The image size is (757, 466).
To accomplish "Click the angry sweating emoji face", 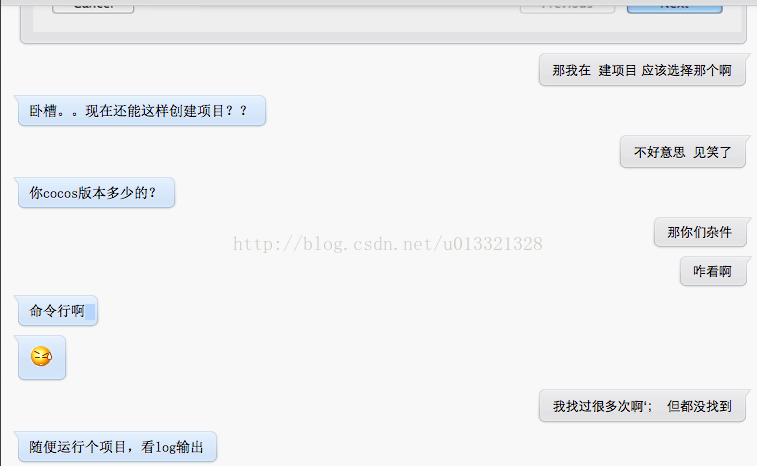I will (41, 356).
